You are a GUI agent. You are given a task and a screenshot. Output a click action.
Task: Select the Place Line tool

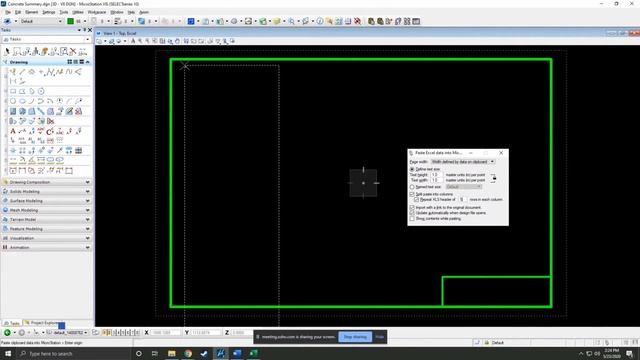[22, 72]
